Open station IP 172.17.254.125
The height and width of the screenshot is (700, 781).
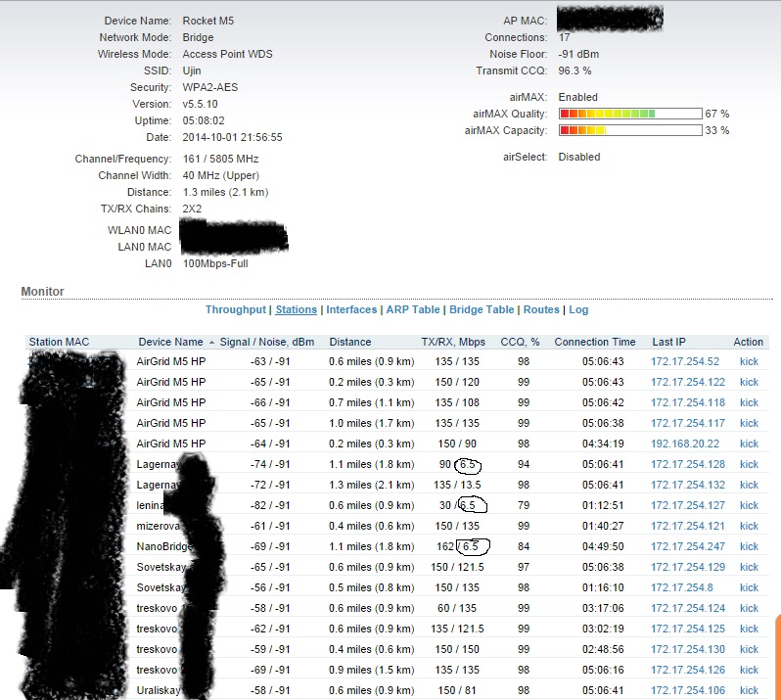tap(688, 629)
